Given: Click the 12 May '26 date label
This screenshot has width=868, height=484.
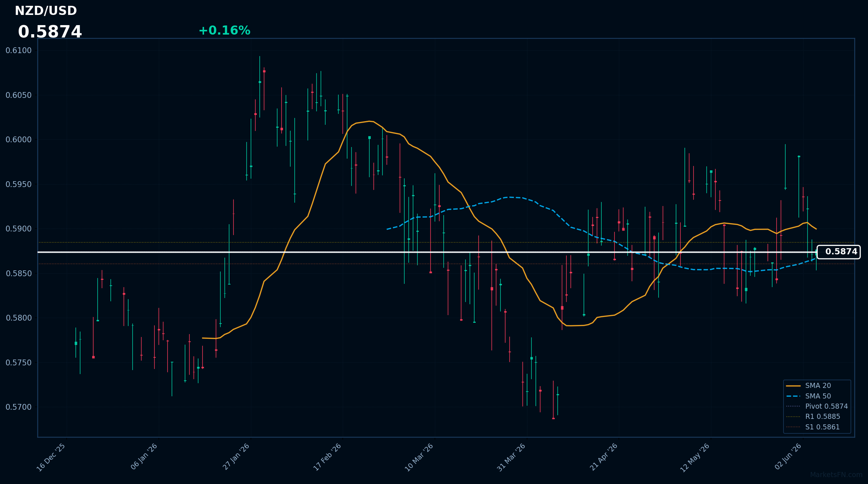Looking at the screenshot, I should tap(695, 458).
